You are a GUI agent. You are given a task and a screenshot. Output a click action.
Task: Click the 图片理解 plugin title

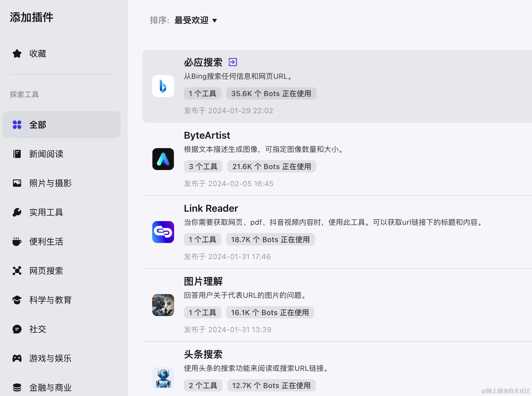pyautogui.click(x=203, y=281)
